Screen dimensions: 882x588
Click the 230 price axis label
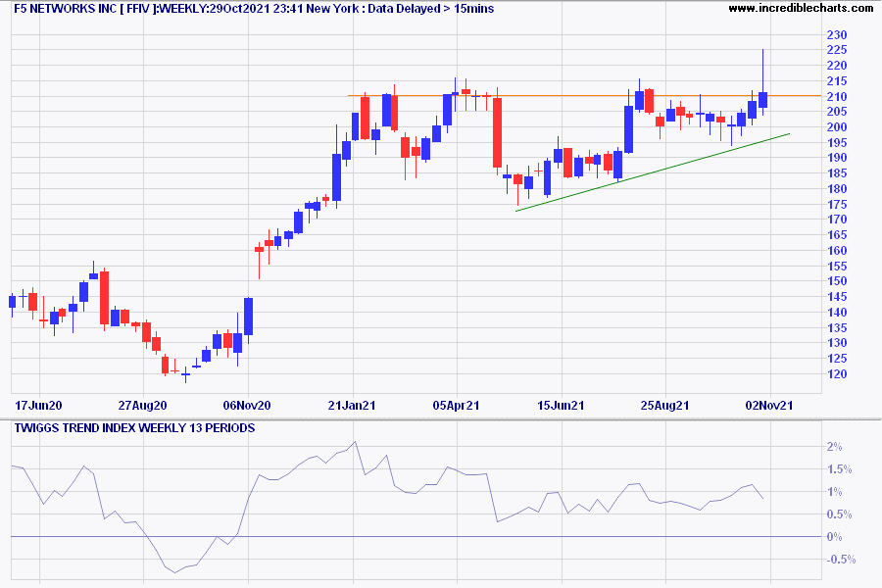point(837,35)
